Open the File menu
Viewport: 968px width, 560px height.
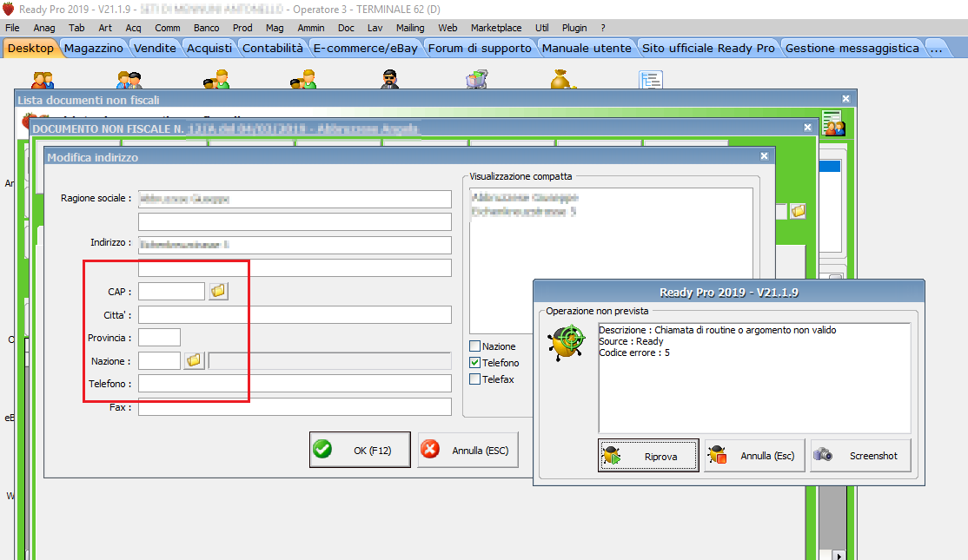coord(12,28)
